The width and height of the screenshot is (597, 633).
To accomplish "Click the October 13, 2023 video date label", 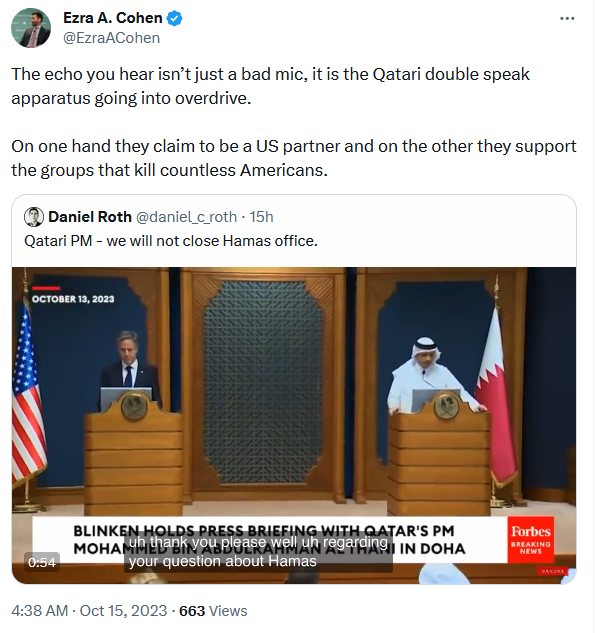I will click(73, 299).
